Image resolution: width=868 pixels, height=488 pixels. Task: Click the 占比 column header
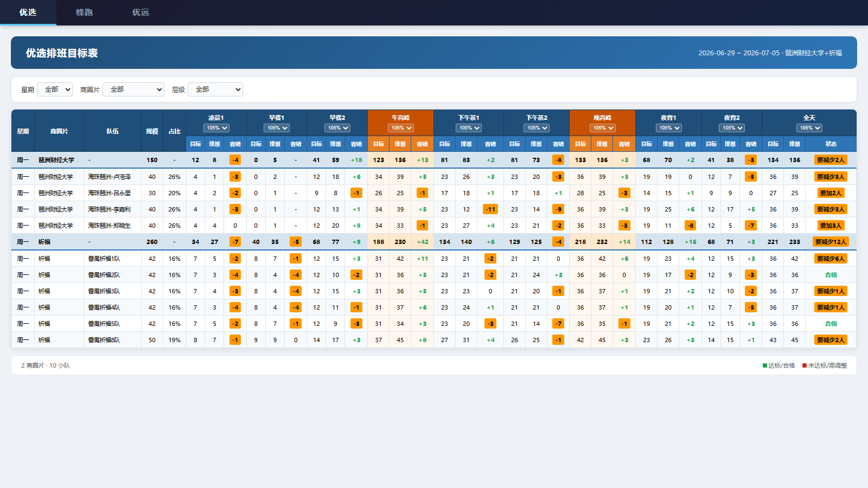coord(174,131)
